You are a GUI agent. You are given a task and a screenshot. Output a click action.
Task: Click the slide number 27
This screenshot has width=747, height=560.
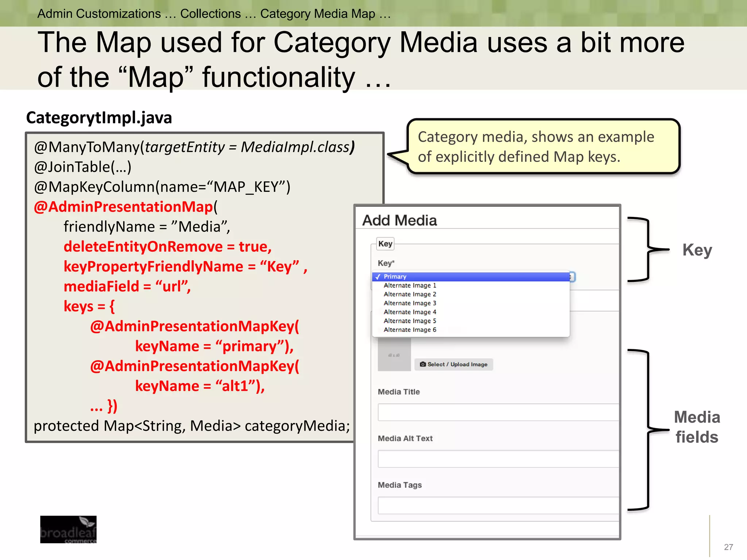tap(728, 547)
